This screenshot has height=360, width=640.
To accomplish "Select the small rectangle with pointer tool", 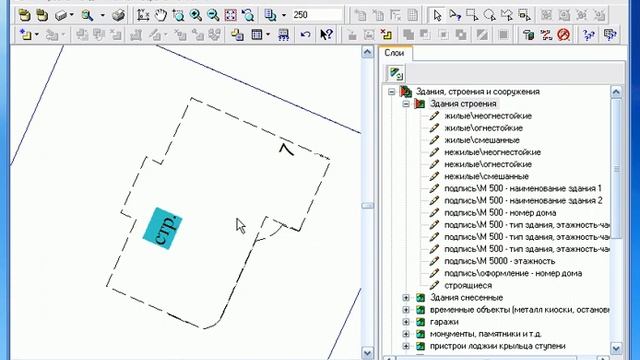I will (x=524, y=16).
